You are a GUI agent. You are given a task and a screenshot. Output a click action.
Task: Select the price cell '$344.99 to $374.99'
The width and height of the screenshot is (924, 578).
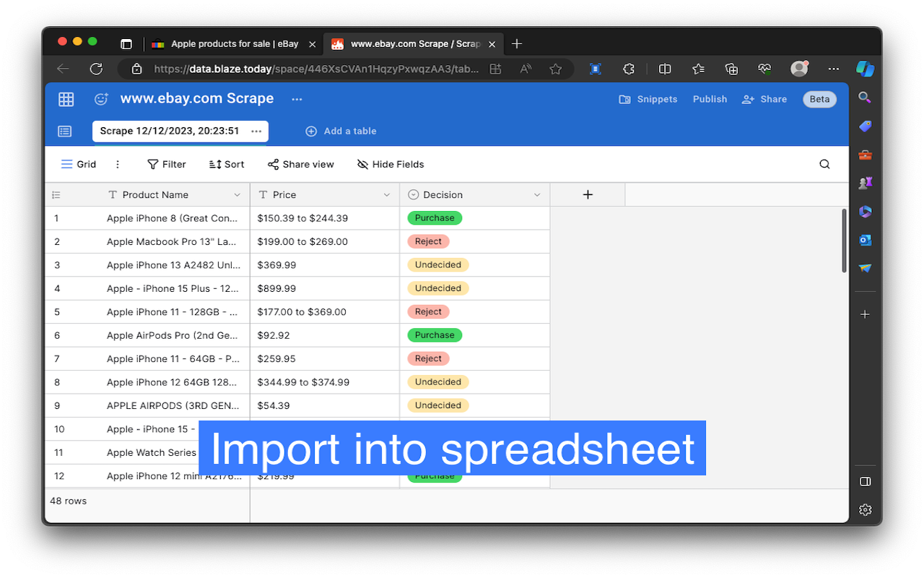click(325, 382)
